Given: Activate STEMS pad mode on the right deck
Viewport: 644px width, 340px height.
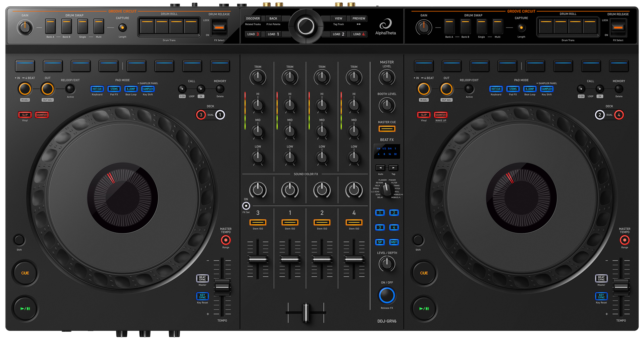Looking at the screenshot, I should (513, 89).
